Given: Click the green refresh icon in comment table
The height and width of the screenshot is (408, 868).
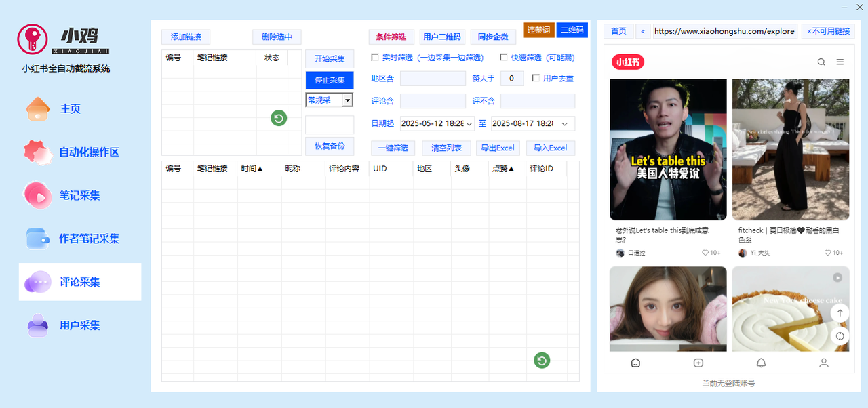Looking at the screenshot, I should point(541,361).
